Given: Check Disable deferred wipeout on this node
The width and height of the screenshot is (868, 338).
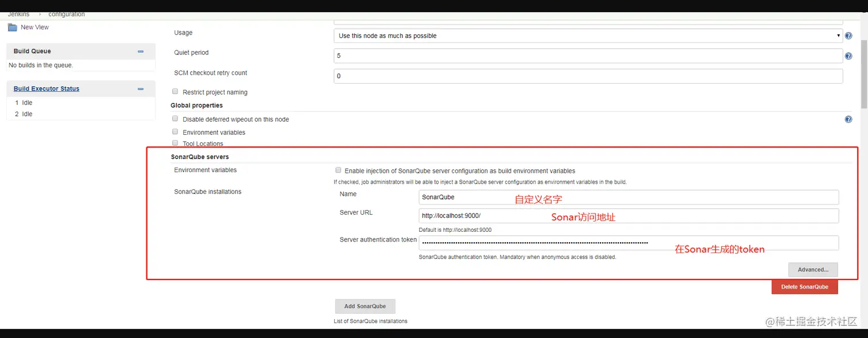Looking at the screenshot, I should (x=175, y=119).
